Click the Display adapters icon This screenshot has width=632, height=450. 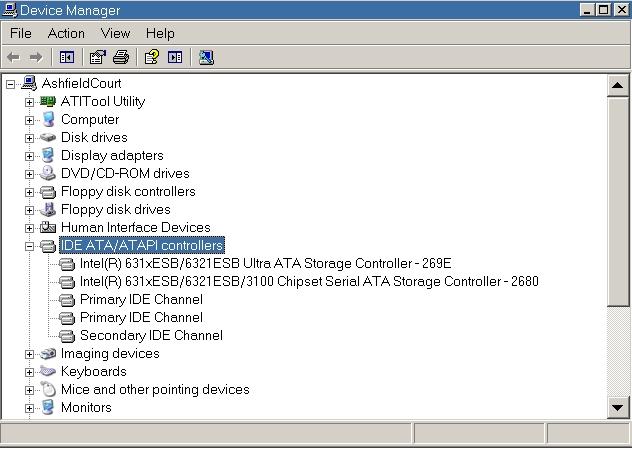point(48,155)
